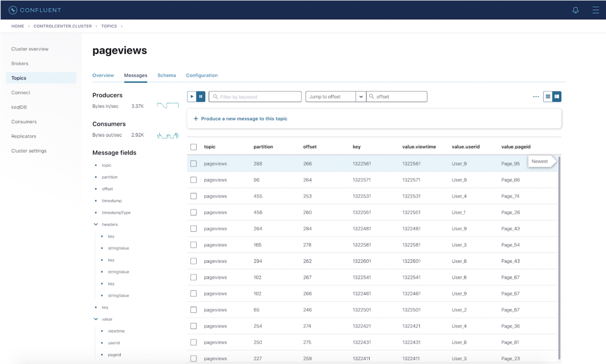Screen dimensions: 606x364
Task: Select the row with partition 288
Action: 194,164
